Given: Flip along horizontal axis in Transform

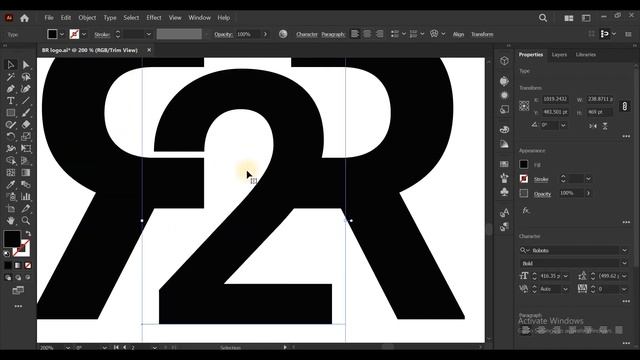Looking at the screenshot, I should 593,126.
